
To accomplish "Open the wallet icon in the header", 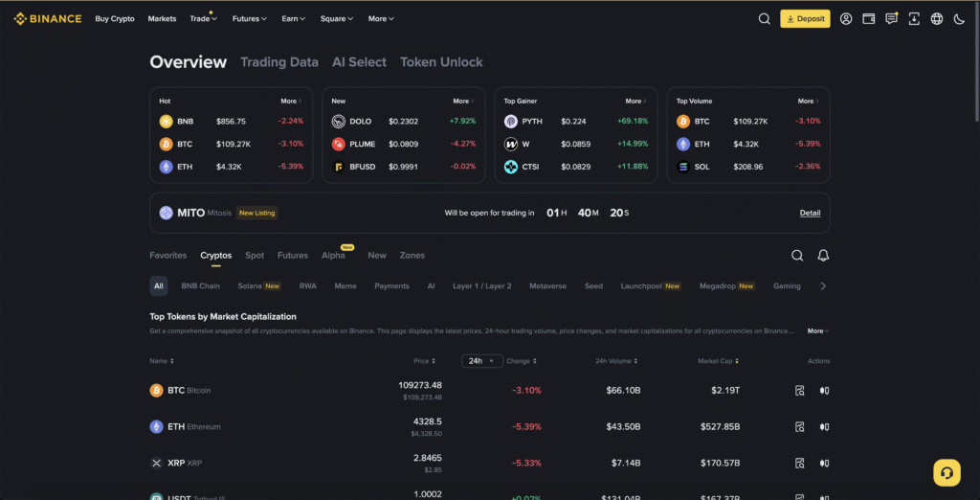I will (869, 18).
